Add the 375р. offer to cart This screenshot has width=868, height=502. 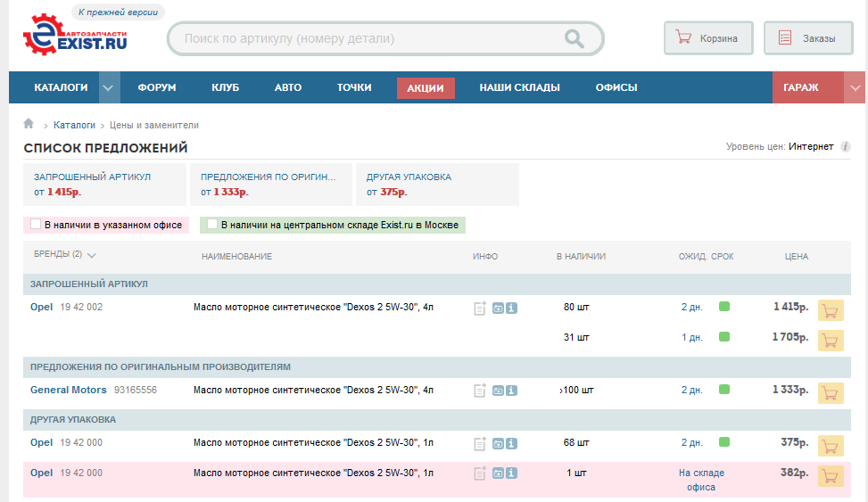click(831, 446)
